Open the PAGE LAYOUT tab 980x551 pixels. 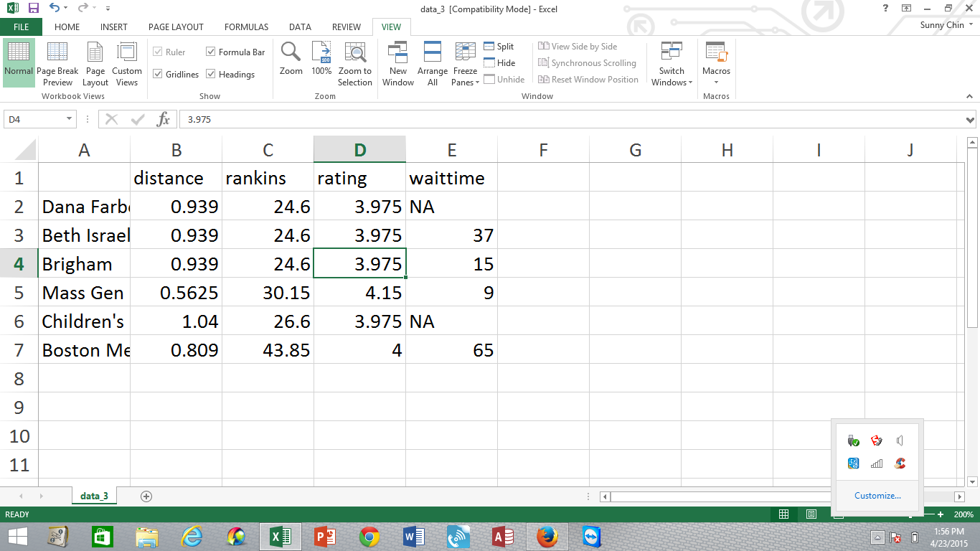[x=176, y=27]
